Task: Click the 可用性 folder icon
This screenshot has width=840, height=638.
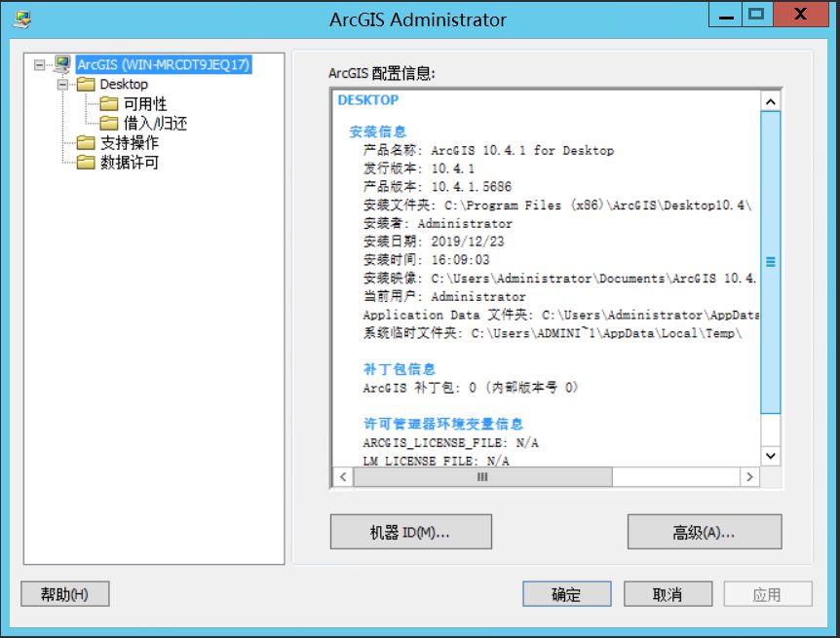Action: tap(109, 103)
